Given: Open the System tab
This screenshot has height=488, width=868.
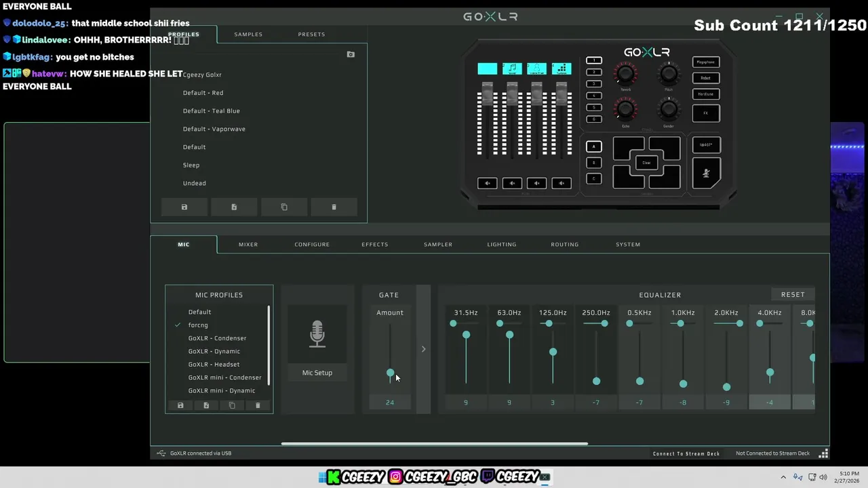Looking at the screenshot, I should 628,244.
